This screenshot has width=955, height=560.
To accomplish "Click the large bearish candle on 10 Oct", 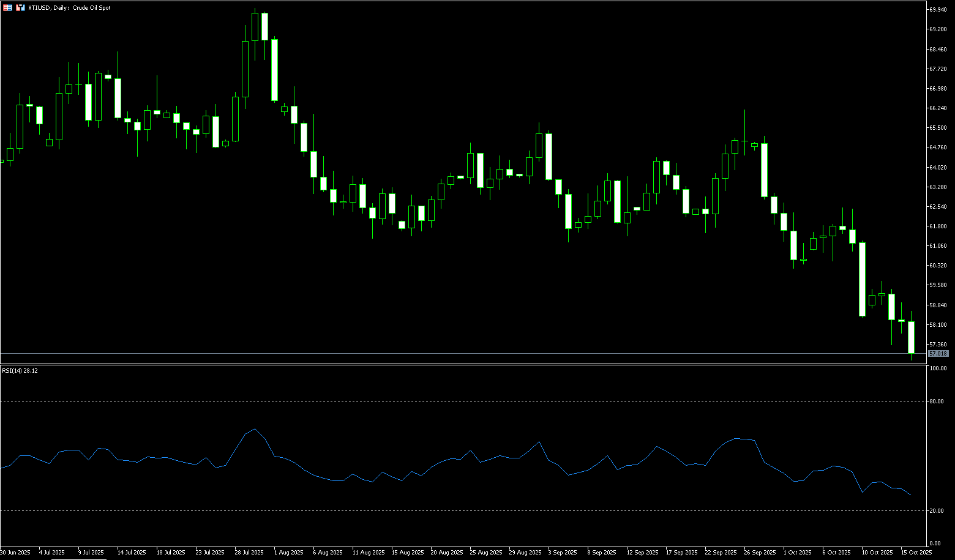I will 862,279.
